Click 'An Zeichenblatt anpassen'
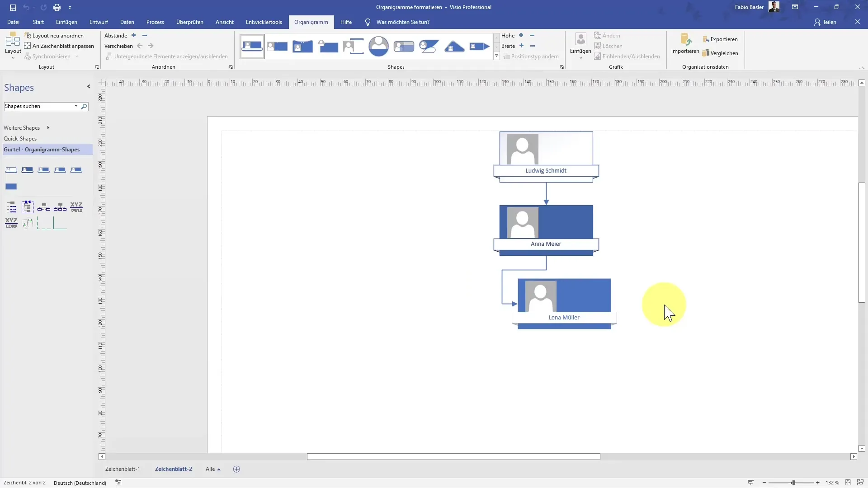 (x=59, y=46)
